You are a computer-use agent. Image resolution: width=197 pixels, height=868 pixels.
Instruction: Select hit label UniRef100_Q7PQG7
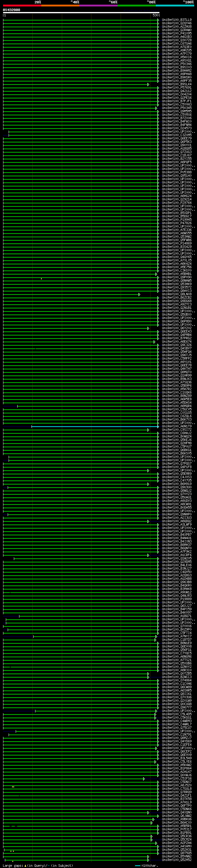coord(177,464)
